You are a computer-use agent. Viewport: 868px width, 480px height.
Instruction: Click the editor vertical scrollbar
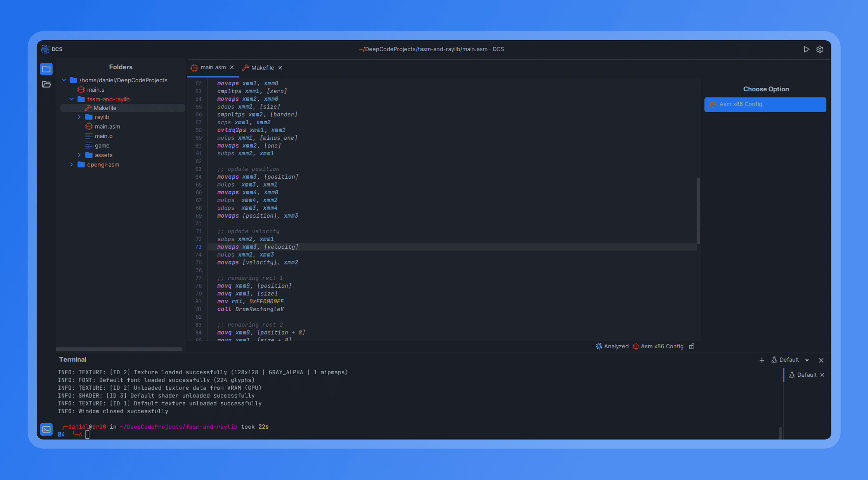tap(698, 211)
